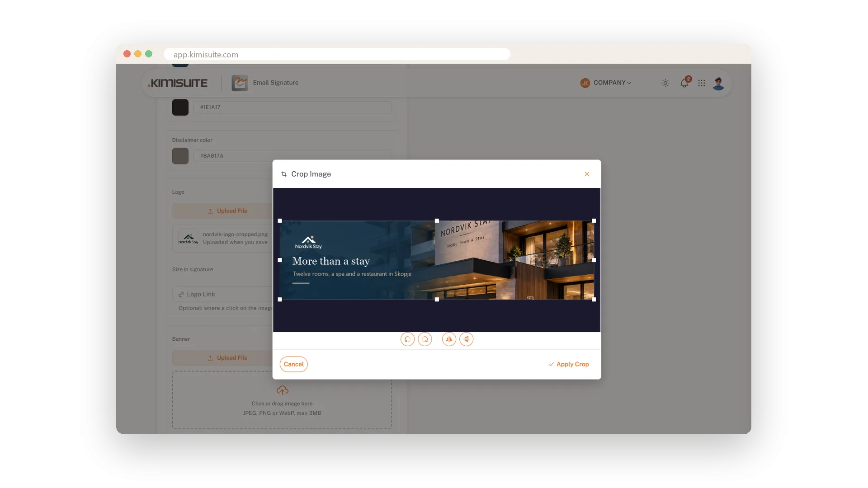The image size is (868, 488).
Task: Click Upload File under Banner
Action: pyautogui.click(x=227, y=358)
